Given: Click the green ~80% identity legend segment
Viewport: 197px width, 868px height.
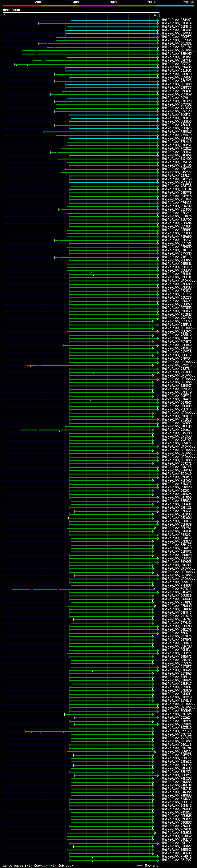Looking at the screenshot, I should [137, 6].
